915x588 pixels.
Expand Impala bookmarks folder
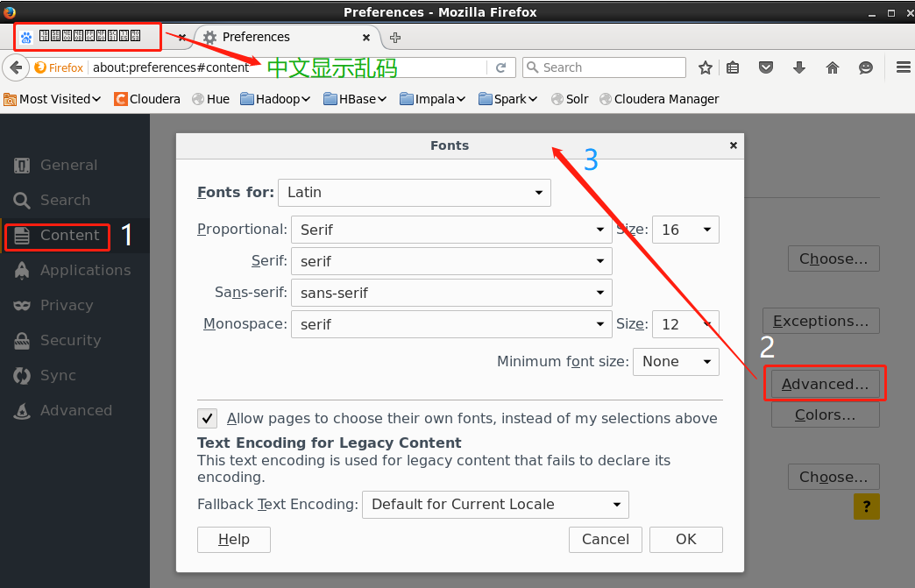(x=432, y=99)
